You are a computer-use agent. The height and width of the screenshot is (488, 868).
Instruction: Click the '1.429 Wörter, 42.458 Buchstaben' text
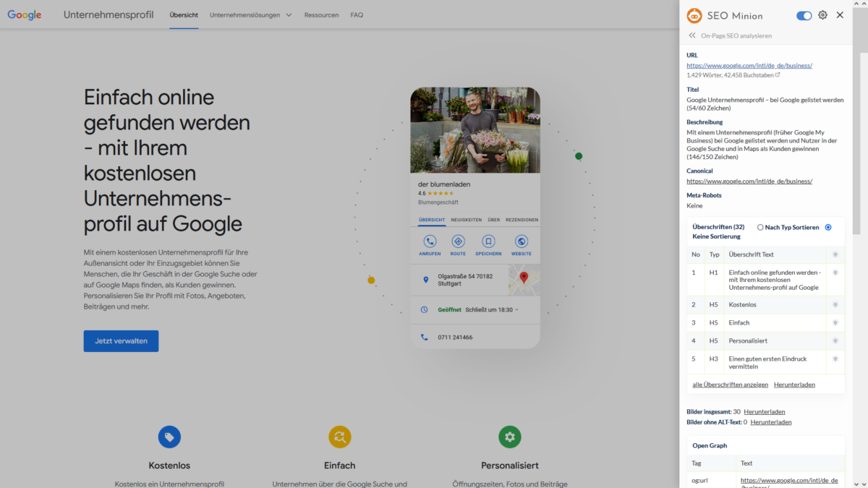pyautogui.click(x=730, y=74)
